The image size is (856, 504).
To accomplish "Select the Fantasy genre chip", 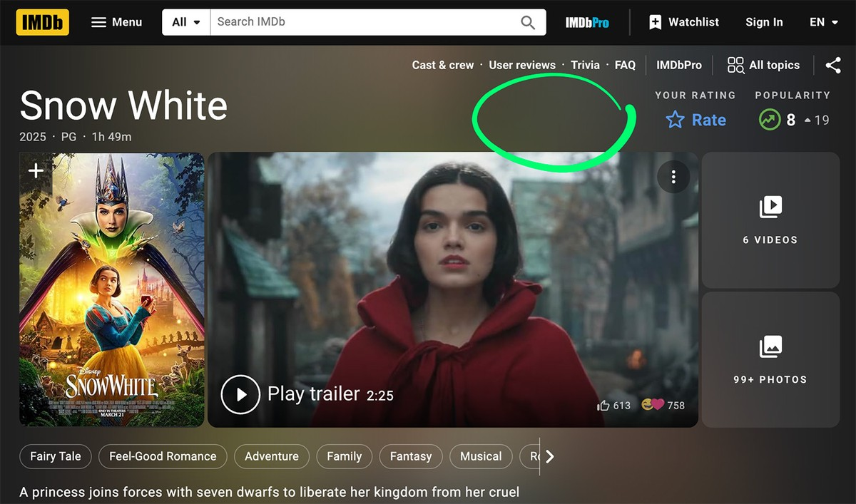I will tap(411, 456).
